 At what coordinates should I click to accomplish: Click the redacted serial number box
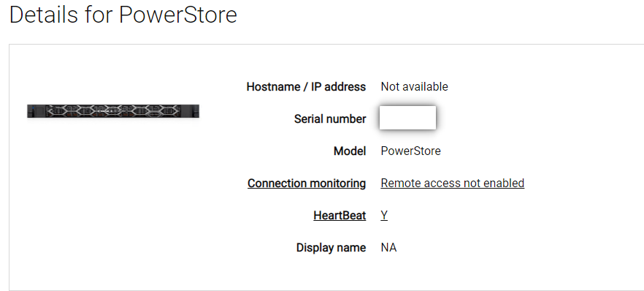tap(407, 118)
